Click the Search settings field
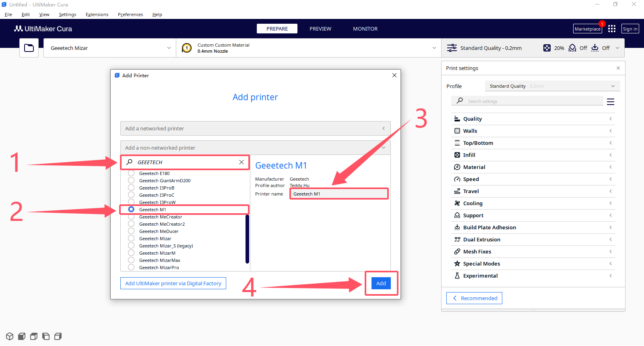The image size is (644, 346). (527, 101)
